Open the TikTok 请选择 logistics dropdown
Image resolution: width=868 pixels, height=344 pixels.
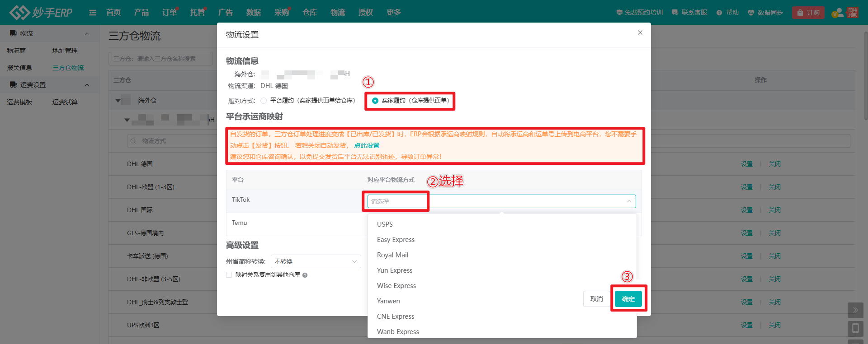click(x=501, y=201)
